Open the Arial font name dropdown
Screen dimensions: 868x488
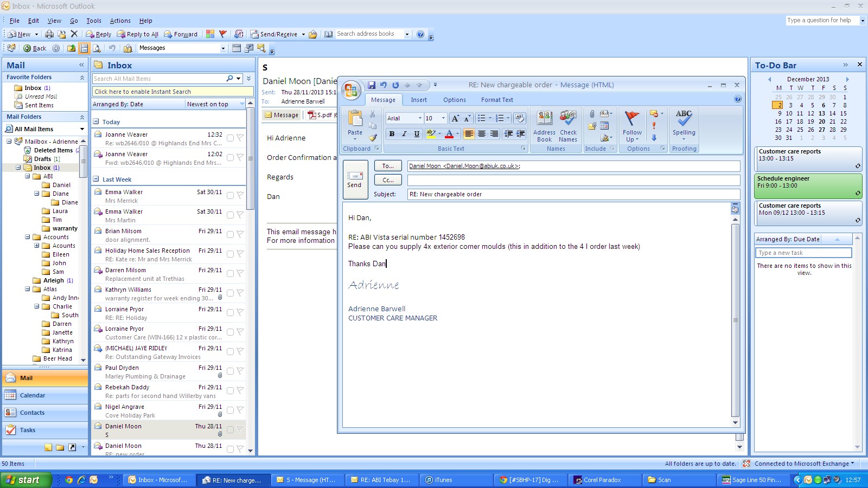pos(419,118)
